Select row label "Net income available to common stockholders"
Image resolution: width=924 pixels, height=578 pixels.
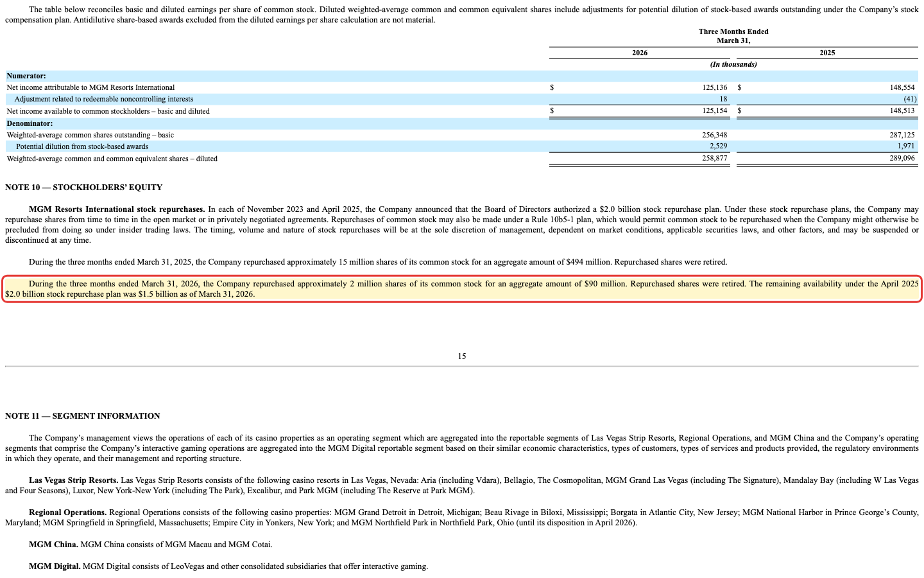click(x=108, y=111)
